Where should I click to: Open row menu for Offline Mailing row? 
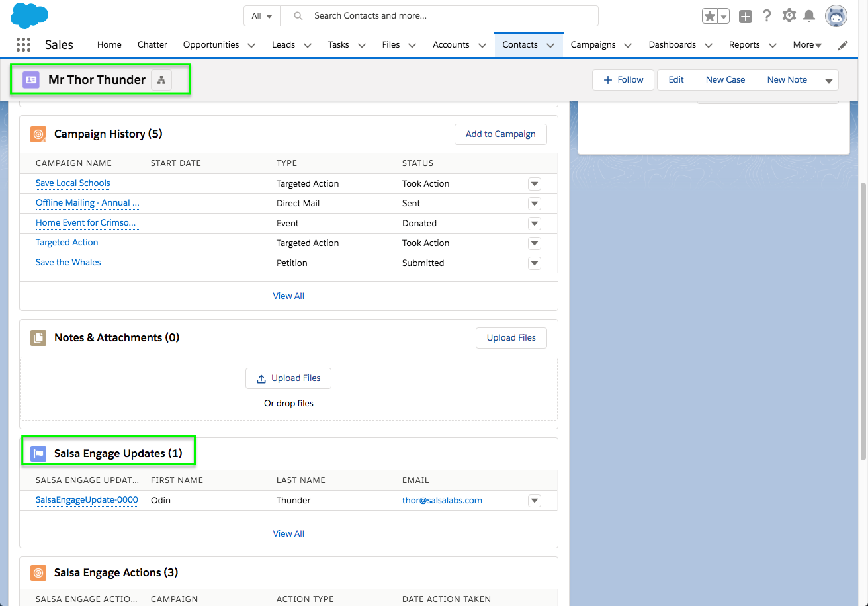coord(535,204)
